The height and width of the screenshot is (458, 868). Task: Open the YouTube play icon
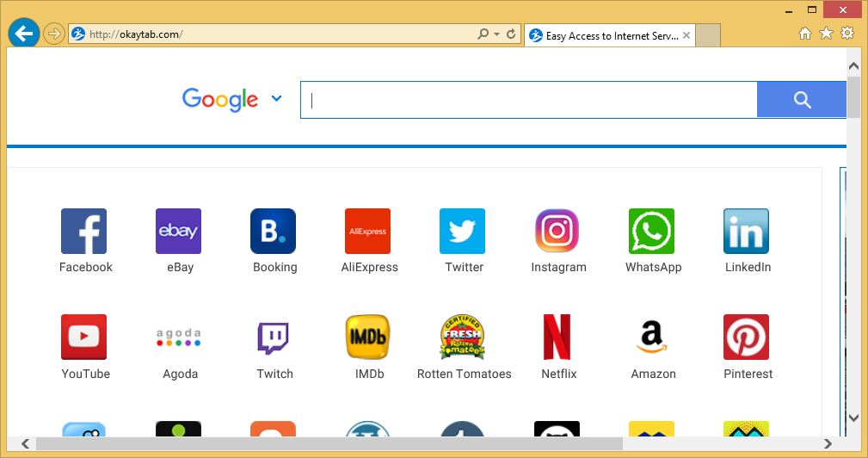[x=83, y=337]
